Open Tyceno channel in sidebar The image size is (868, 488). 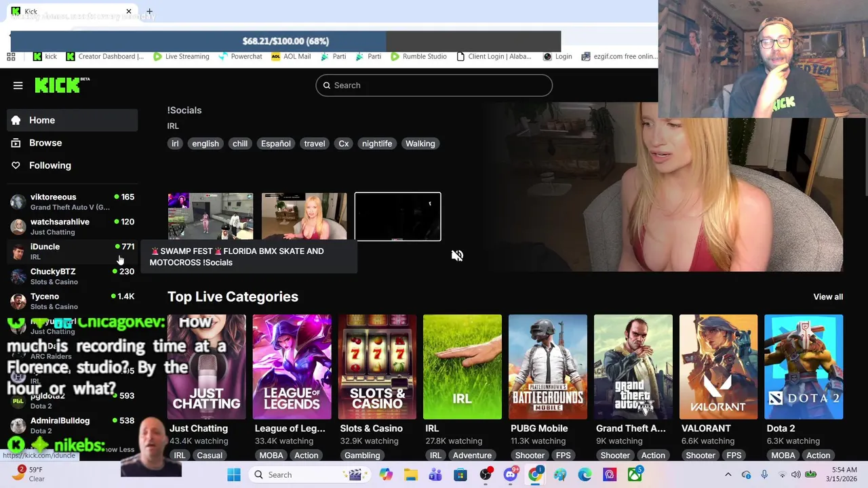pos(72,301)
